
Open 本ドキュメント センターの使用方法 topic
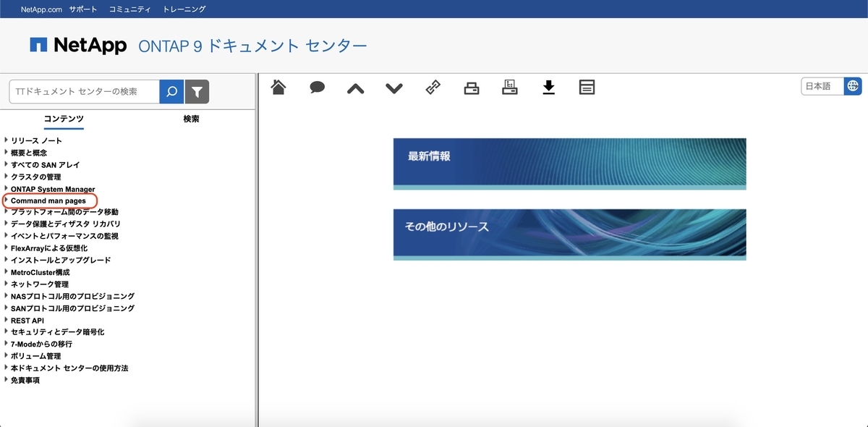click(69, 368)
